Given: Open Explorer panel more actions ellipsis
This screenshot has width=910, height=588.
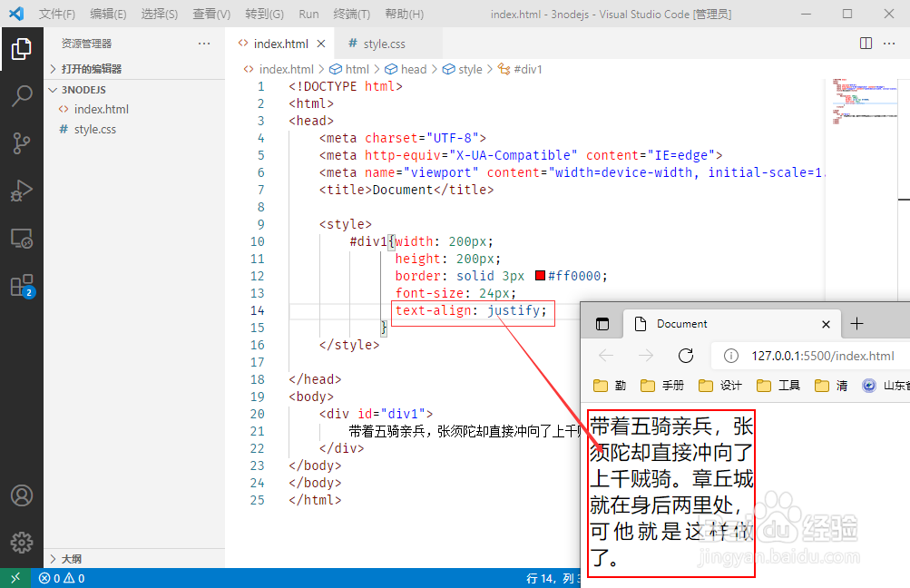Looking at the screenshot, I should tap(204, 44).
